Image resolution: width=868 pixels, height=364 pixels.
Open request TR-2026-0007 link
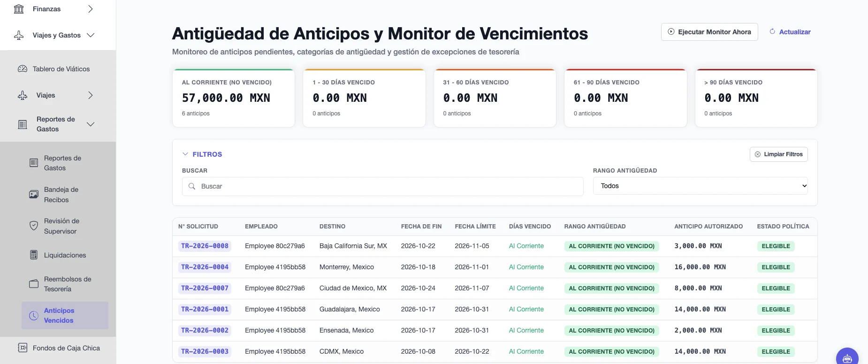click(x=205, y=288)
